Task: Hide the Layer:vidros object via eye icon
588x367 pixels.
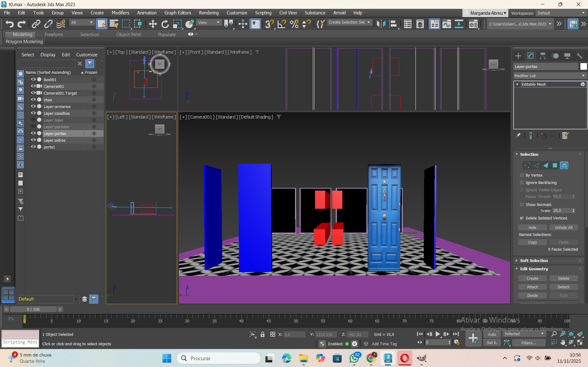Action: [33, 140]
